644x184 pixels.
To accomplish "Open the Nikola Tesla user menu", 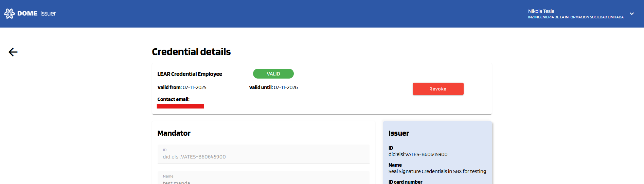I will [x=541, y=11].
